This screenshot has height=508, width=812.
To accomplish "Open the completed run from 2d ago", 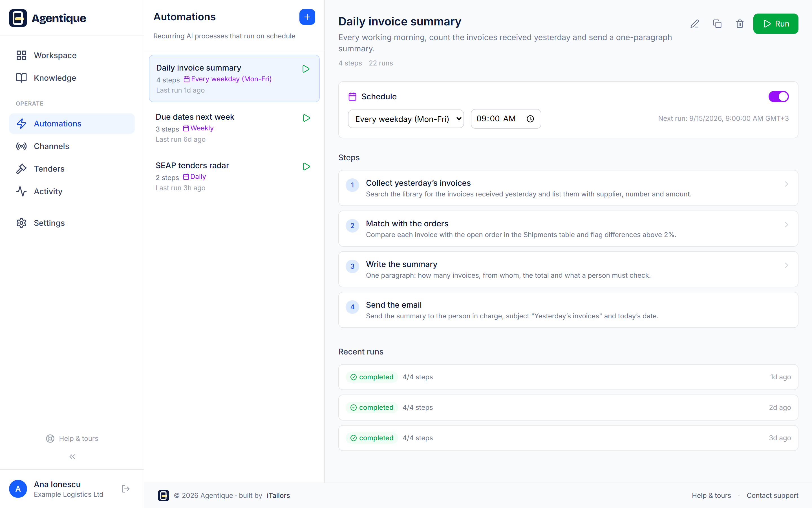I will pos(568,408).
